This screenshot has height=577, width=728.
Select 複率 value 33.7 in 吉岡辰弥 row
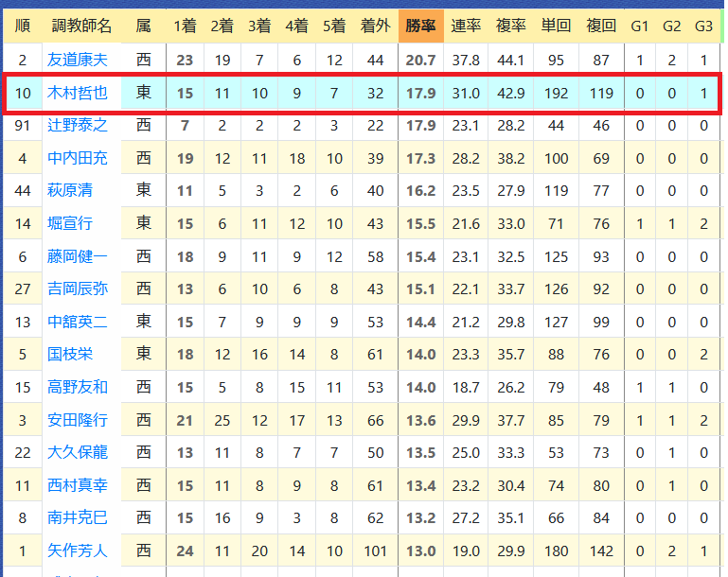510,289
